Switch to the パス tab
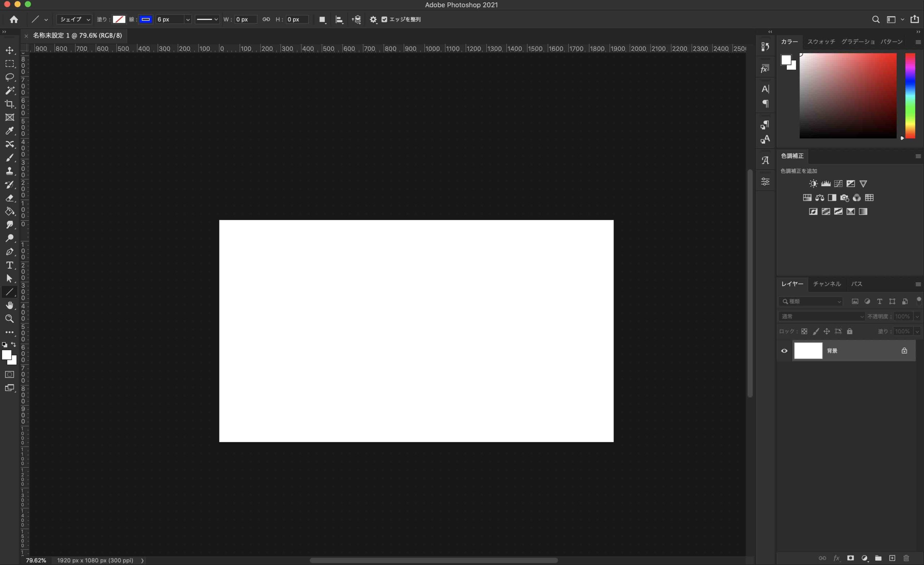The image size is (924, 565). (x=857, y=284)
